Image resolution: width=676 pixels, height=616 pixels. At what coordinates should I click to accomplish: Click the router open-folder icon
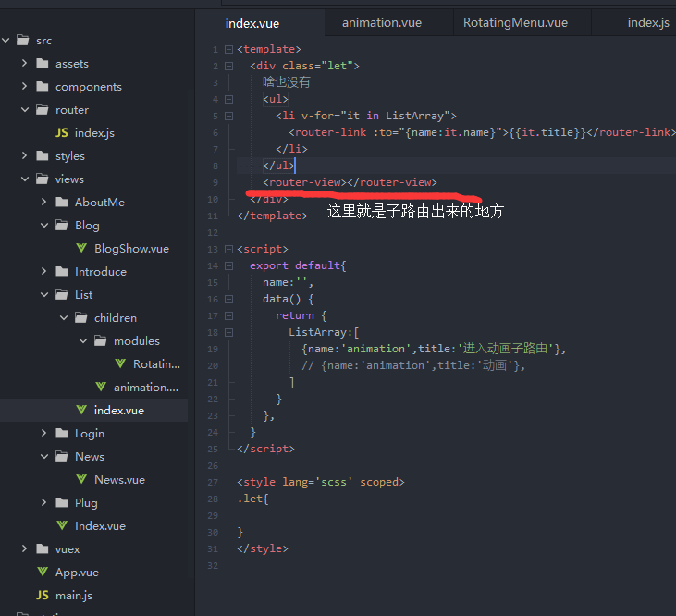[x=43, y=109]
